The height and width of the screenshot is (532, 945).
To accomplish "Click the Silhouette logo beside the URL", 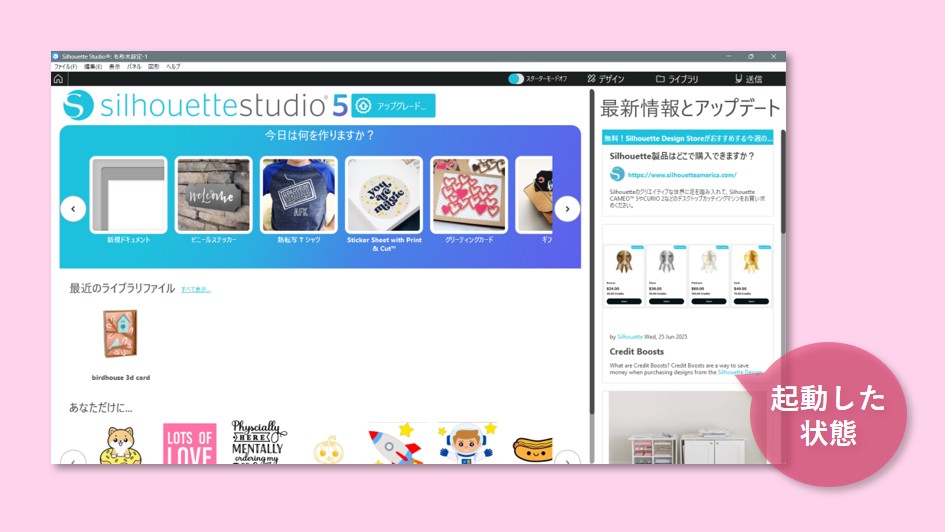I will click(617, 174).
